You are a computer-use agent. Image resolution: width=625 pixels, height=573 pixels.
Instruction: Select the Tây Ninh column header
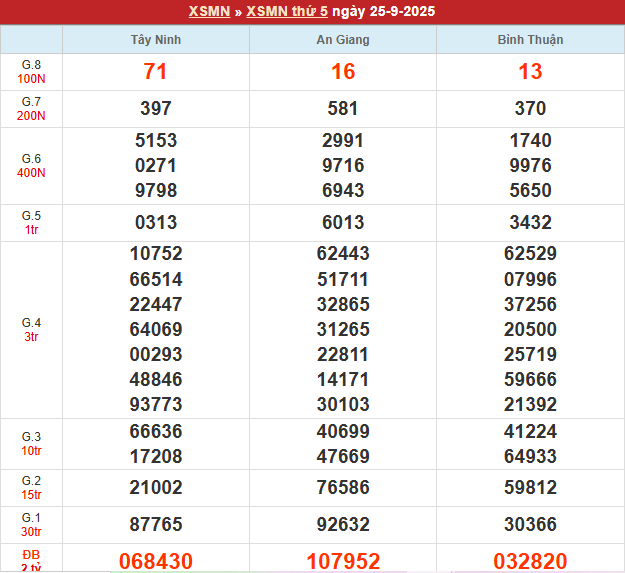coord(156,40)
